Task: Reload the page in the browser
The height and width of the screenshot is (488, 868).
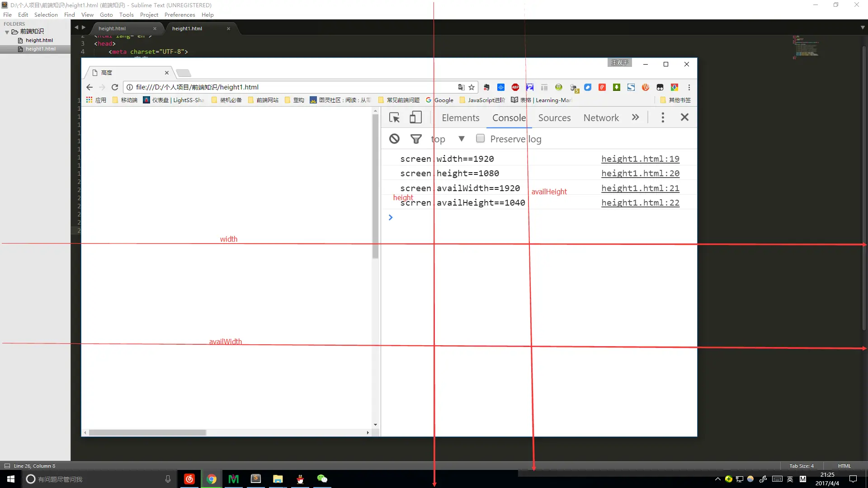Action: coord(115,87)
